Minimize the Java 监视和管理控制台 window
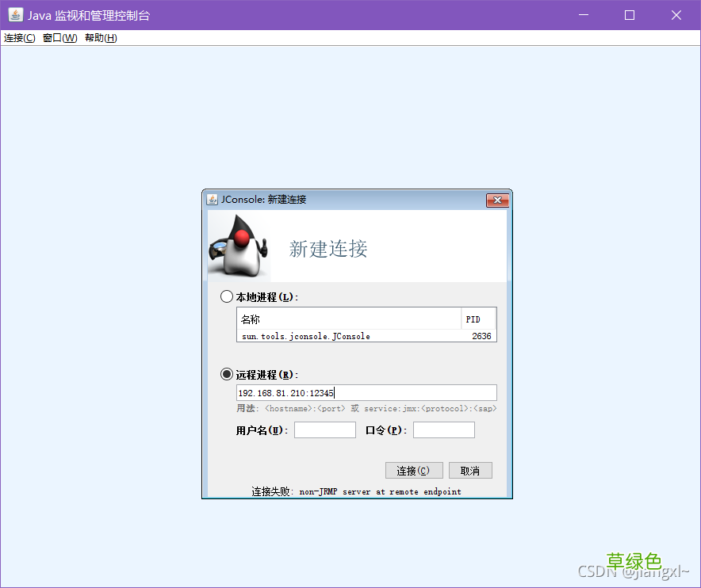Viewport: 701px width, 588px height. (x=583, y=14)
